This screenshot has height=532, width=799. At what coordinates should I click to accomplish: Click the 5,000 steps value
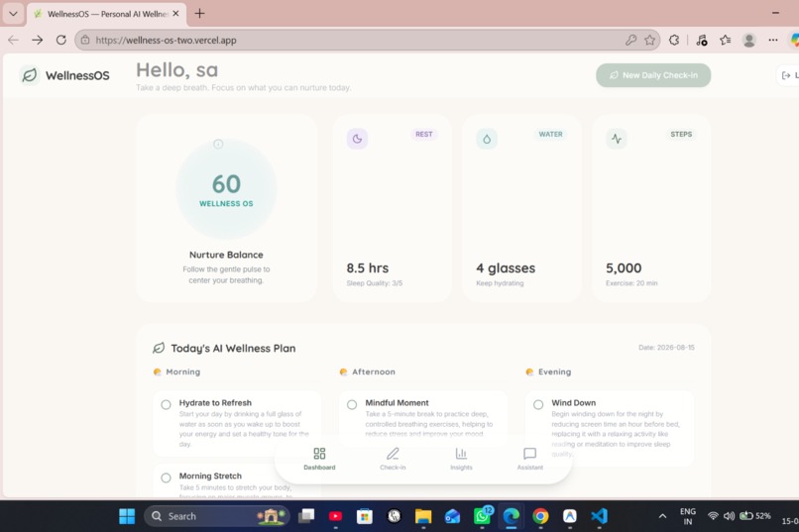click(x=624, y=268)
